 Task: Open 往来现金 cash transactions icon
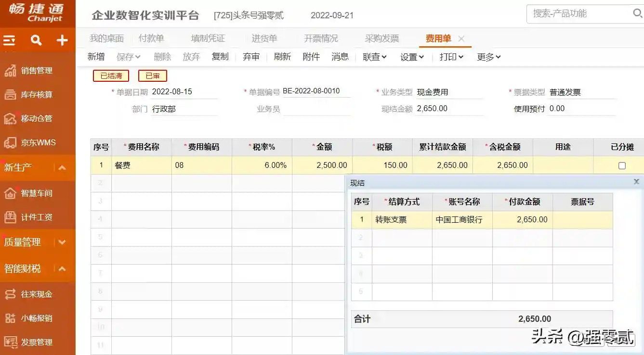point(10,294)
